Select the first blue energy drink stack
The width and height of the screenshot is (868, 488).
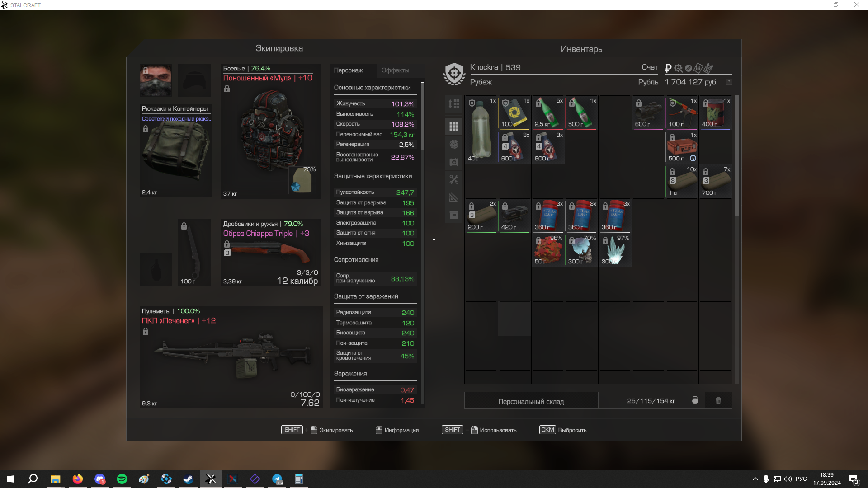(514, 147)
